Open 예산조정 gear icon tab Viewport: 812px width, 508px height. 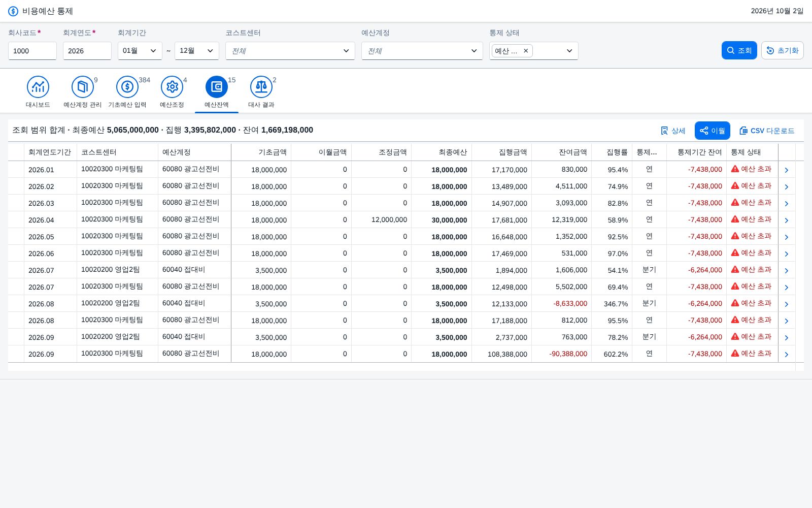(x=172, y=87)
